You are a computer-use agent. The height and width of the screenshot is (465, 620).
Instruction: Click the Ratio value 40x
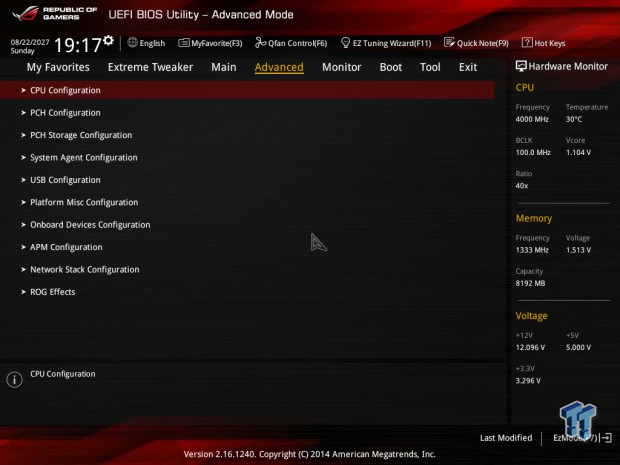pos(522,185)
